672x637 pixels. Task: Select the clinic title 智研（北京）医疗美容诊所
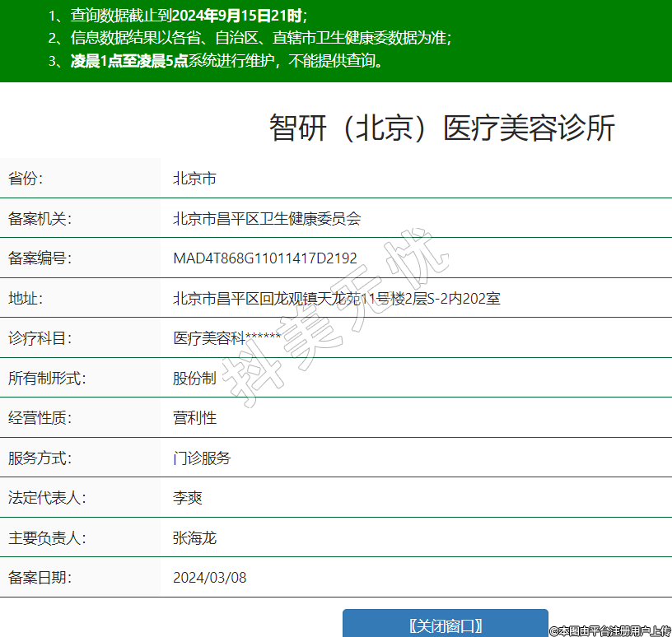pos(441,129)
